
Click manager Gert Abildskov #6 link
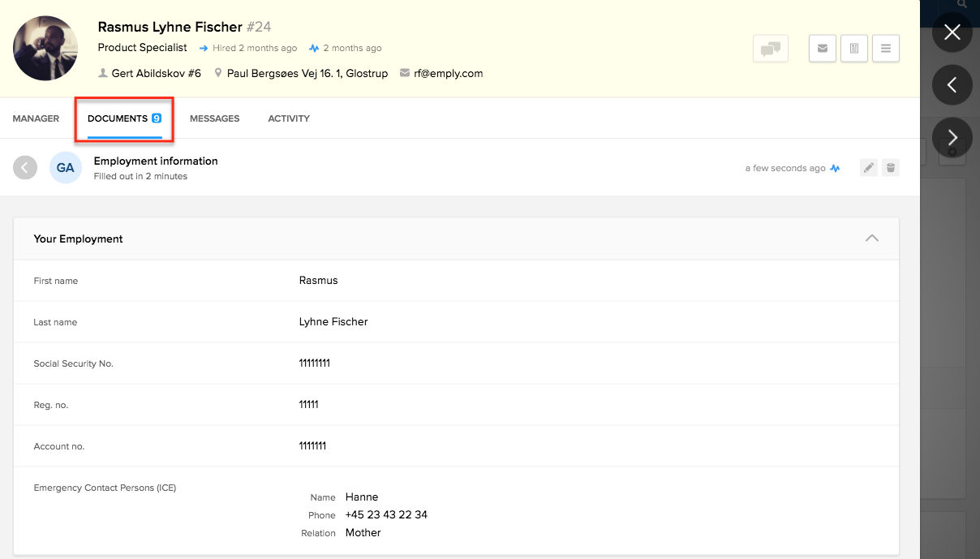pos(156,73)
